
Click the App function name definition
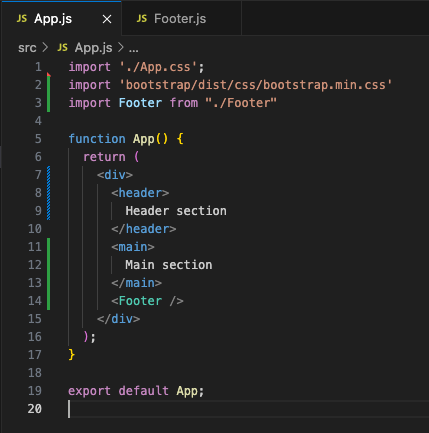[144, 139]
